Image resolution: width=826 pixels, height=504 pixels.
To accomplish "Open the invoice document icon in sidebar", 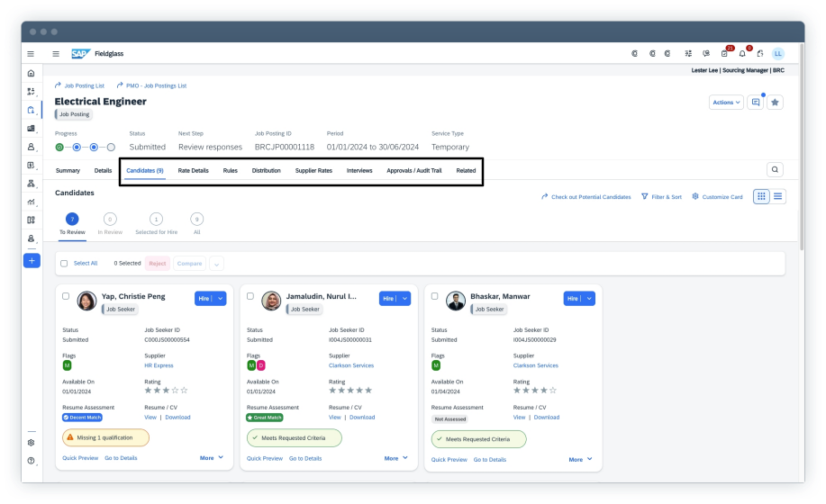I will point(32,166).
